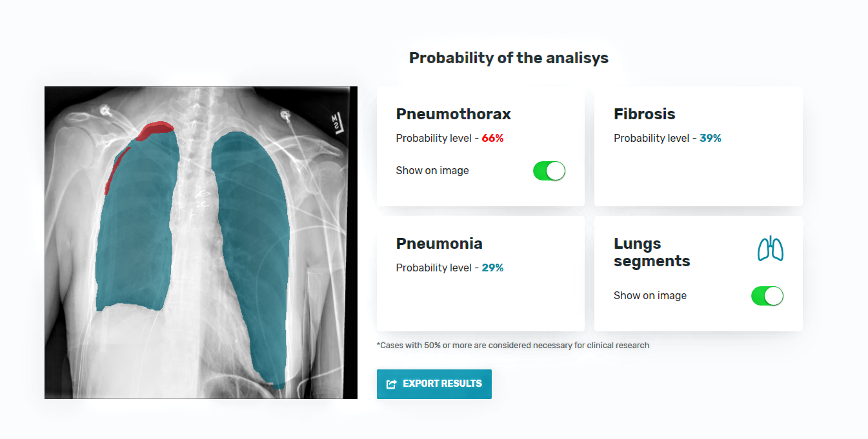Viewport: 868px width, 439px height.
Task: Expand the Pneumonia analysis card
Action: pyautogui.click(x=480, y=273)
